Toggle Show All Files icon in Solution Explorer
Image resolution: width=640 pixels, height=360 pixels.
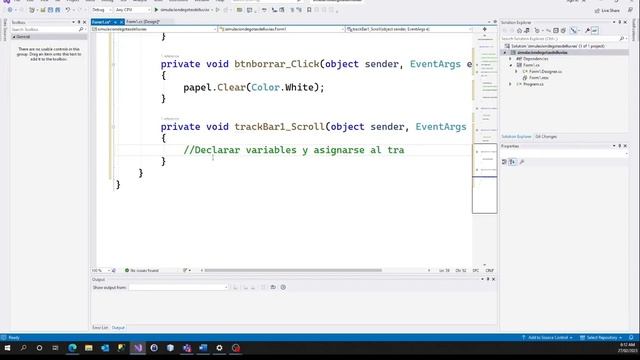(563, 30)
